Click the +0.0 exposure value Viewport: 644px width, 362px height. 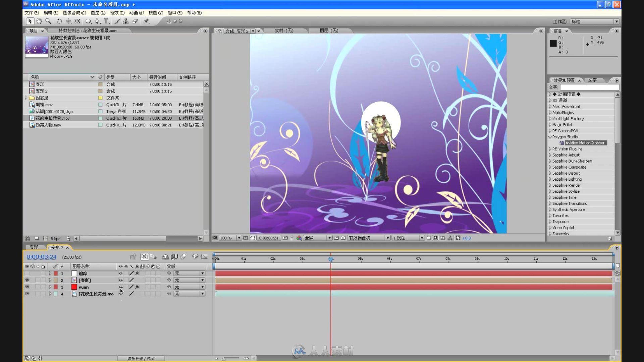[467, 238]
